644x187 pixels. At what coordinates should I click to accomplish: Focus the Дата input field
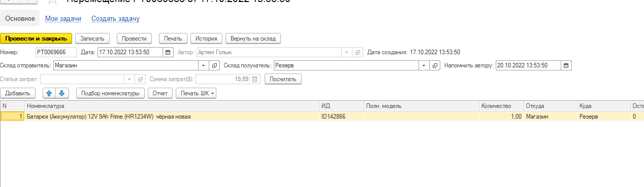(x=130, y=52)
